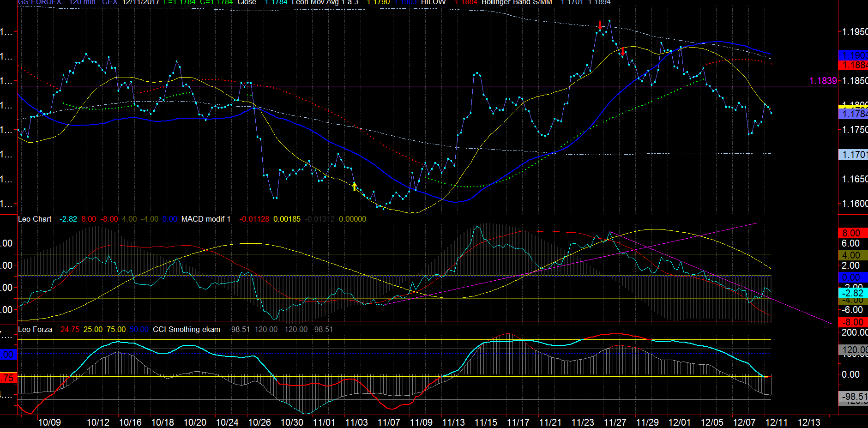Click the red 24.75 value in Leo Forza header

70,329
